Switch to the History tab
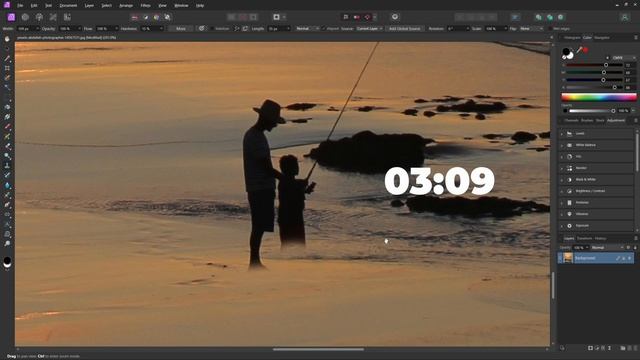This screenshot has height=360, width=640. pyautogui.click(x=600, y=238)
